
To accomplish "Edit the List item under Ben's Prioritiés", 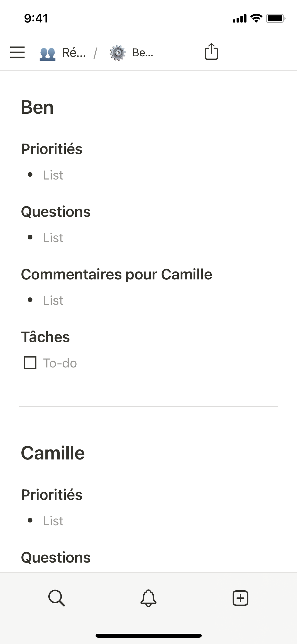I will click(x=53, y=175).
